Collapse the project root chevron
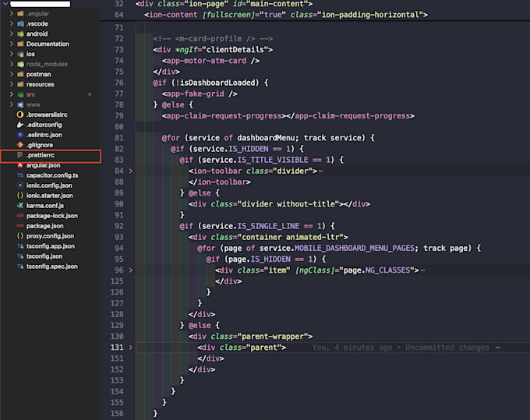This screenshot has width=530, height=420. coord(5,4)
